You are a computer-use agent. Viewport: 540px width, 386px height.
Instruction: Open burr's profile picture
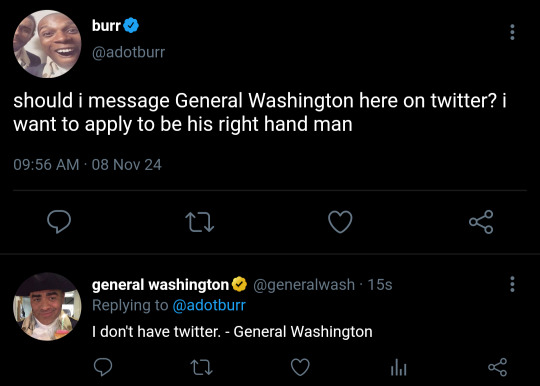(x=47, y=44)
